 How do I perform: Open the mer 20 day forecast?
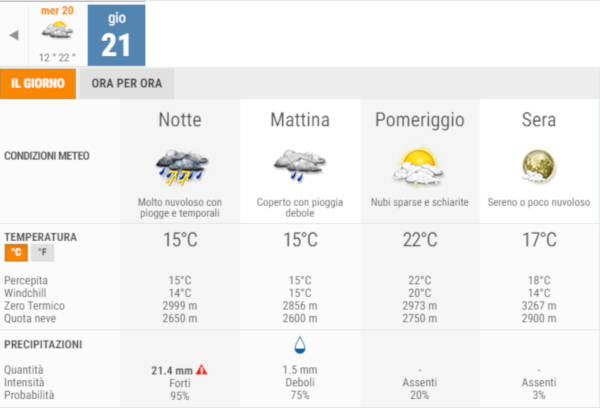[x=57, y=35]
